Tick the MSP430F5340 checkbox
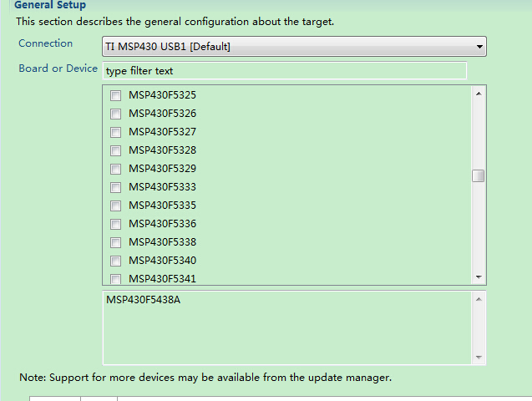This screenshot has width=532, height=401. (x=115, y=261)
